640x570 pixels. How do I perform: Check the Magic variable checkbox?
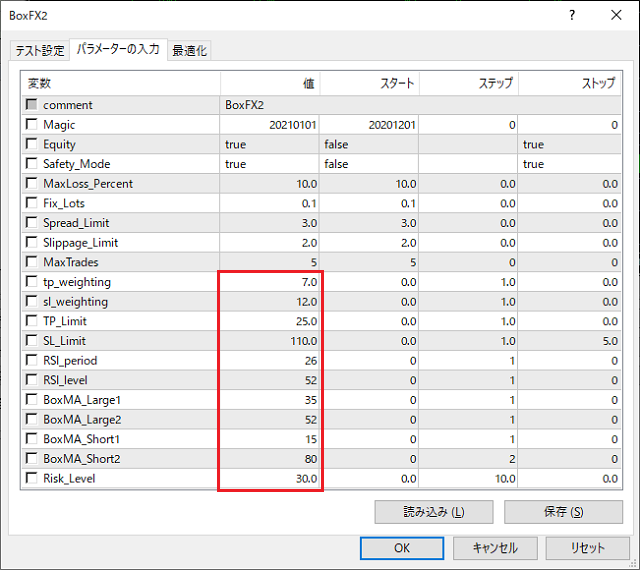pos(31,124)
